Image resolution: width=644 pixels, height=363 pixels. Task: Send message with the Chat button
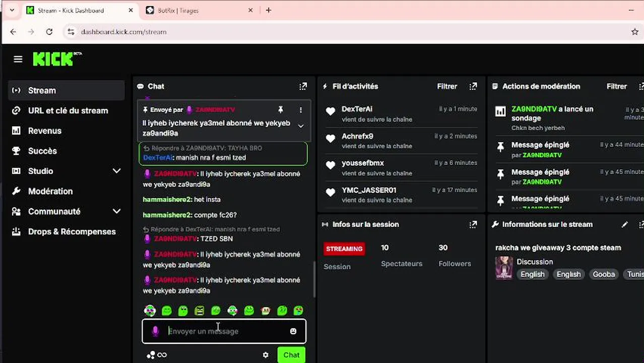tap(291, 355)
